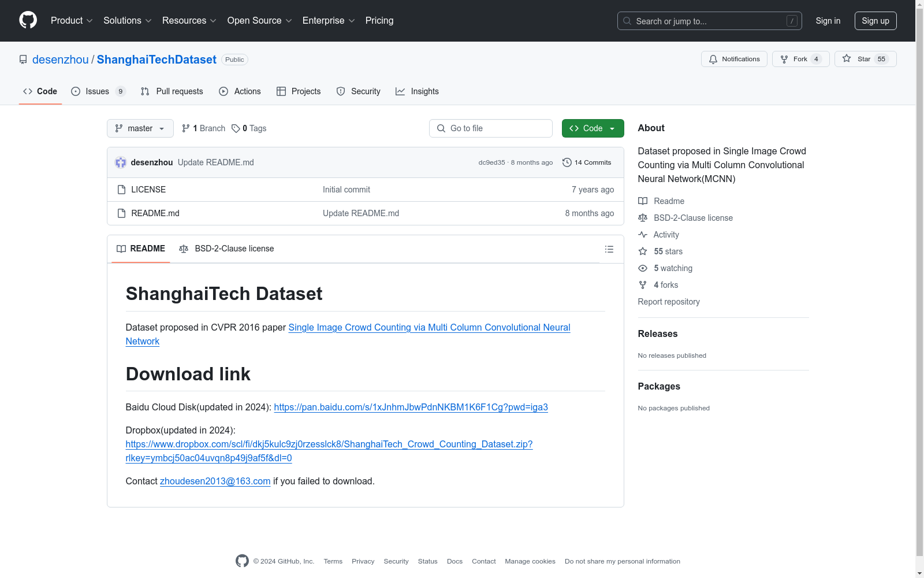Switch to BSD-2-Clause license tab in README panel
Image resolution: width=924 pixels, height=578 pixels.
pos(227,249)
